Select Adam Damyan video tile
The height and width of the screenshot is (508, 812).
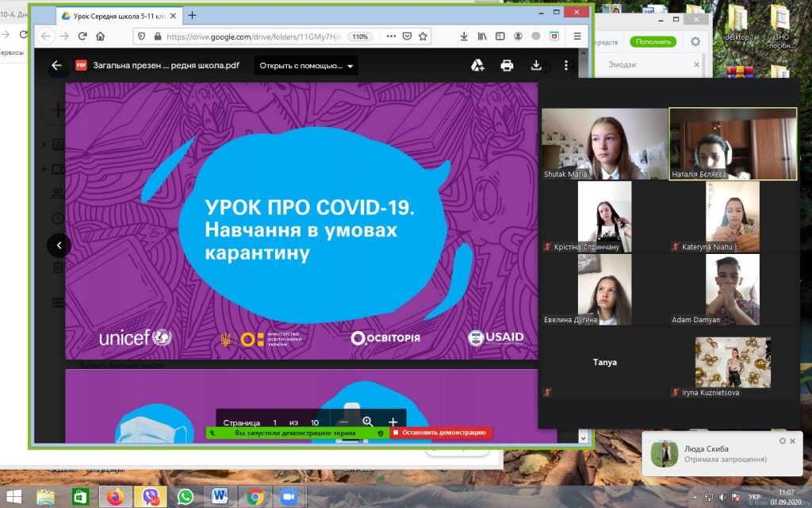pos(733,290)
